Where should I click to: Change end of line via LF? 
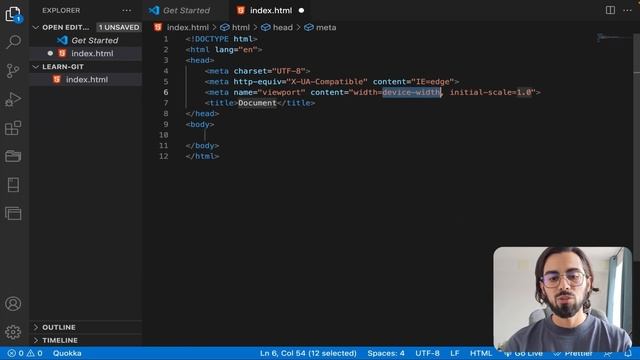pos(455,353)
